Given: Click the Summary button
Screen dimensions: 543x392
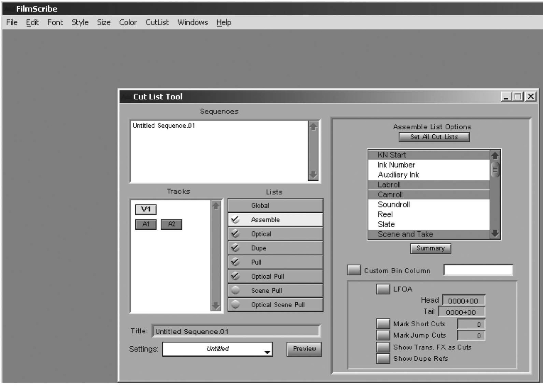Looking at the screenshot, I should [431, 248].
